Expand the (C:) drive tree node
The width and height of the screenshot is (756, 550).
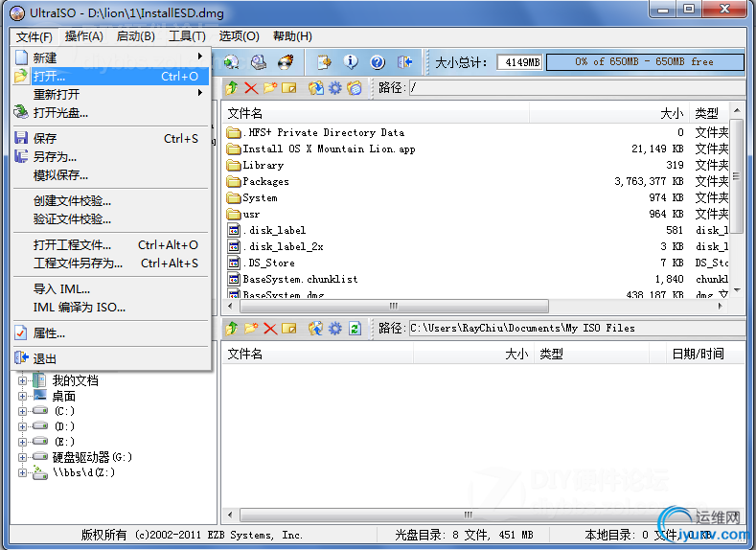(x=22, y=411)
